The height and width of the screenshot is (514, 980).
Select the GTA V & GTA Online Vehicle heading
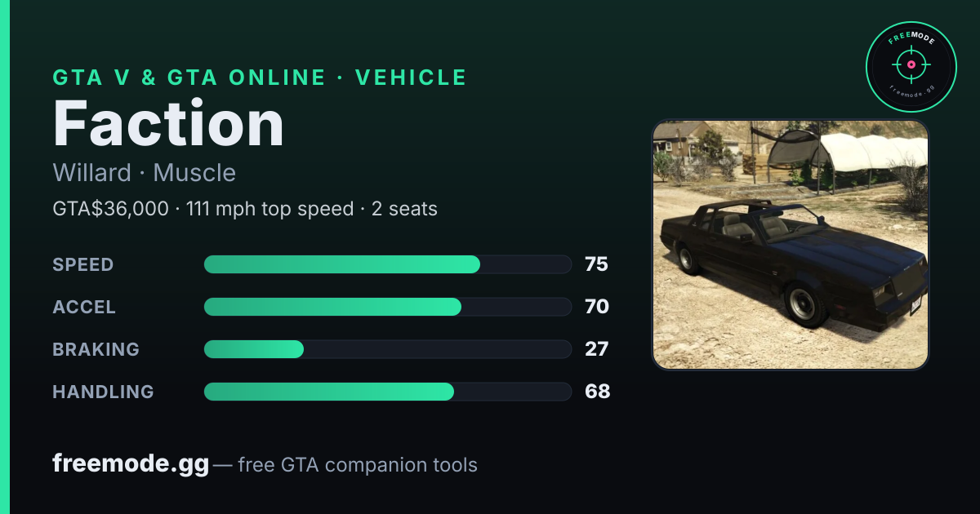pyautogui.click(x=260, y=78)
